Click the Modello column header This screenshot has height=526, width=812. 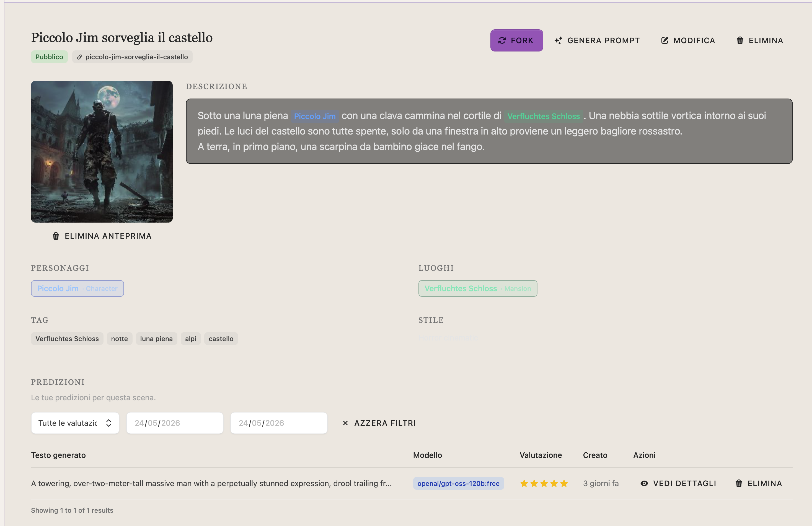click(428, 455)
